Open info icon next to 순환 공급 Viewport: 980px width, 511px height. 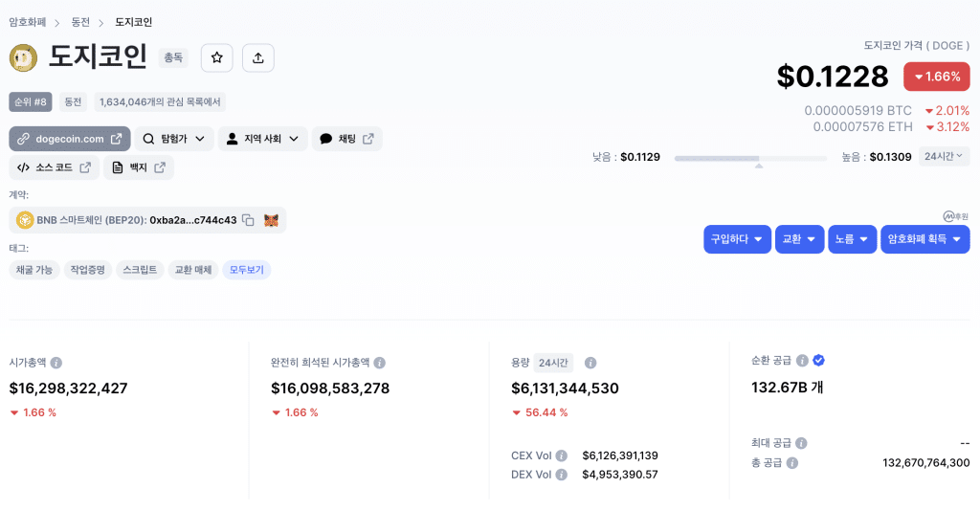802,361
